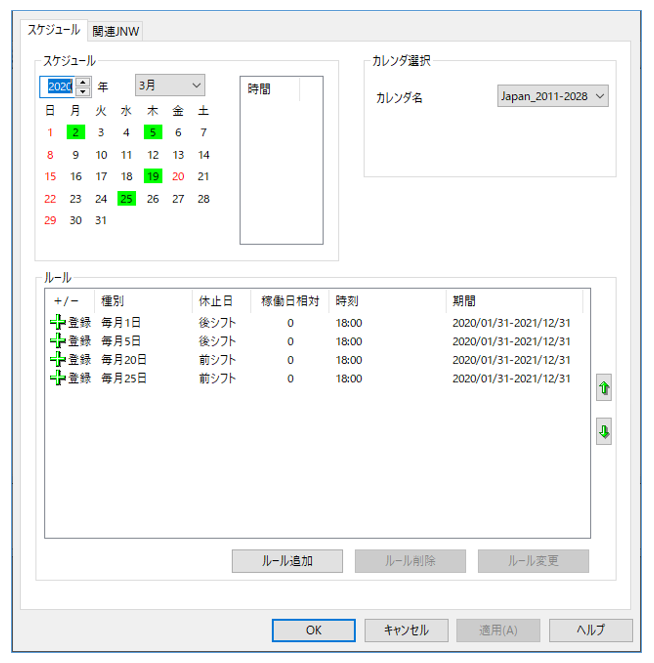654x663 pixels.
Task: Click green plus icon for 毎月1日 rule
Action: 58,323
